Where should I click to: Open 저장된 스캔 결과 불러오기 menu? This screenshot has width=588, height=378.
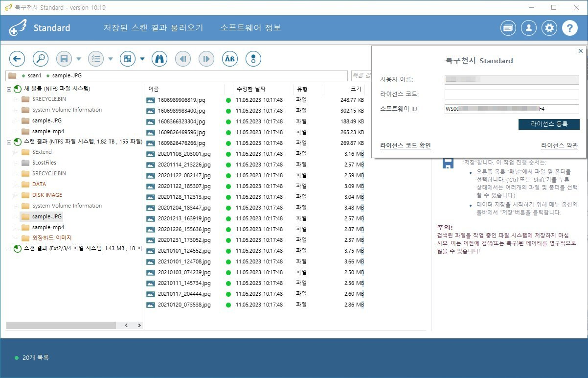click(153, 28)
